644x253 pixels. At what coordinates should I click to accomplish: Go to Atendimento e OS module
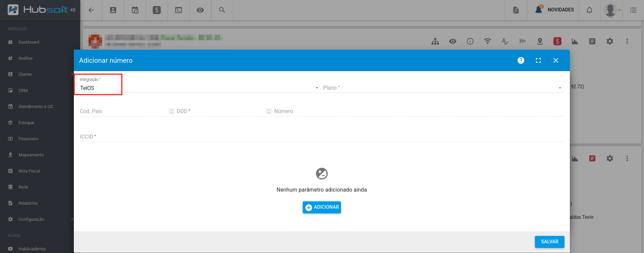(x=35, y=107)
